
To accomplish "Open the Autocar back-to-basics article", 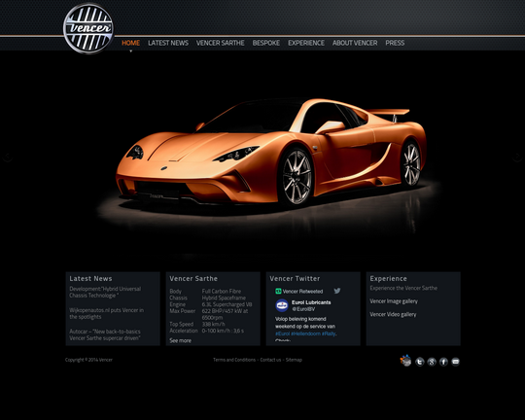I will click(x=105, y=334).
